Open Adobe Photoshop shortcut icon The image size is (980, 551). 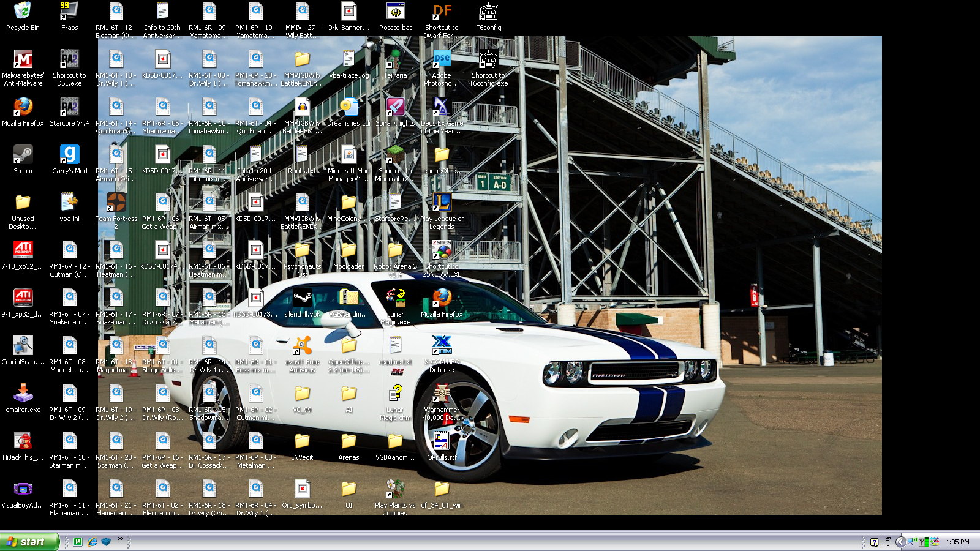click(x=442, y=59)
